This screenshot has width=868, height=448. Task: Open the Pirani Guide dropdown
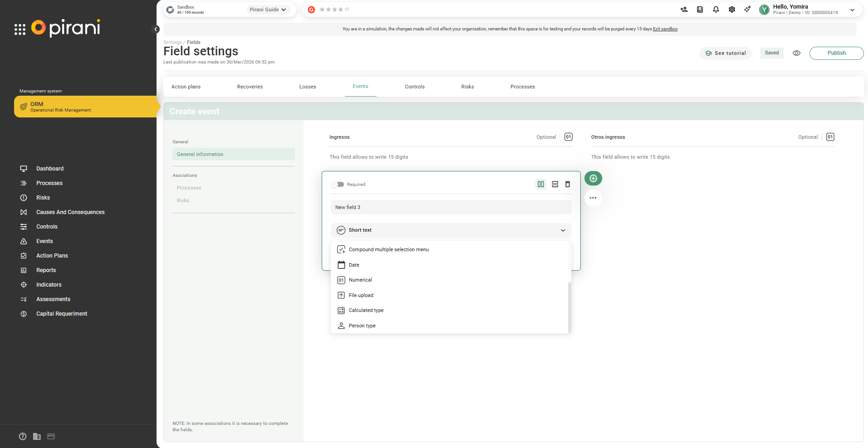pyautogui.click(x=268, y=10)
